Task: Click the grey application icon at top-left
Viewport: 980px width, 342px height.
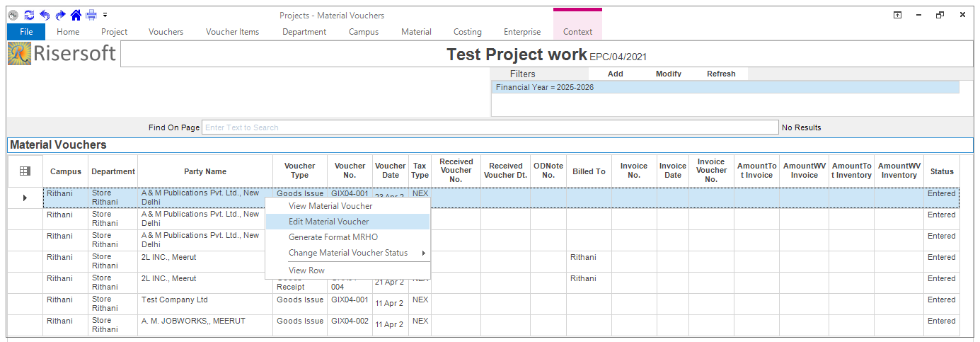Action: pos(13,15)
